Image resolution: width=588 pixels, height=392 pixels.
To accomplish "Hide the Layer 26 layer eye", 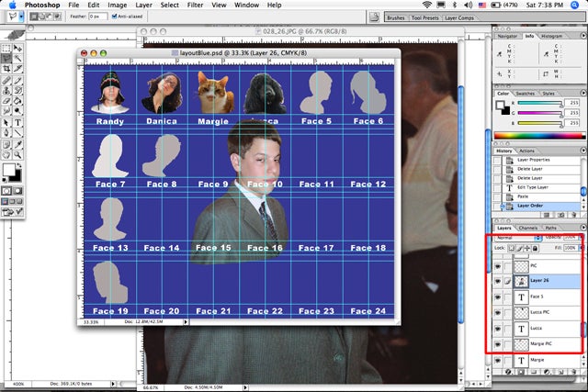I will [x=498, y=281].
